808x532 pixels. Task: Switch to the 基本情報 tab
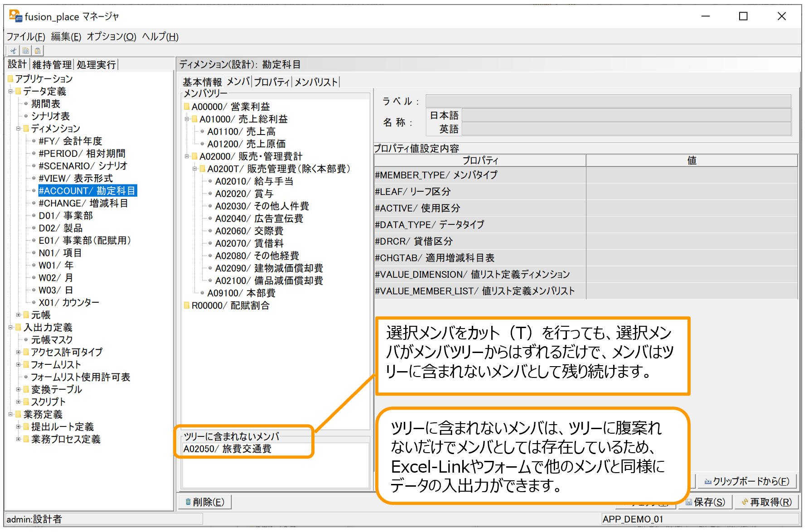tap(202, 82)
